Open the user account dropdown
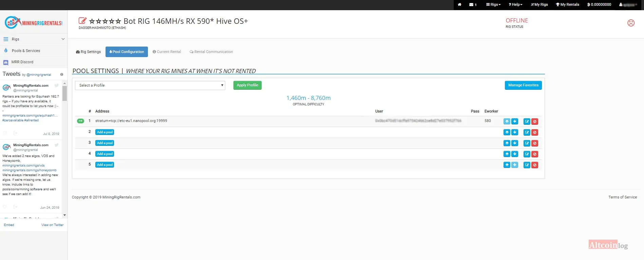This screenshot has width=644, height=260. pos(628,4)
